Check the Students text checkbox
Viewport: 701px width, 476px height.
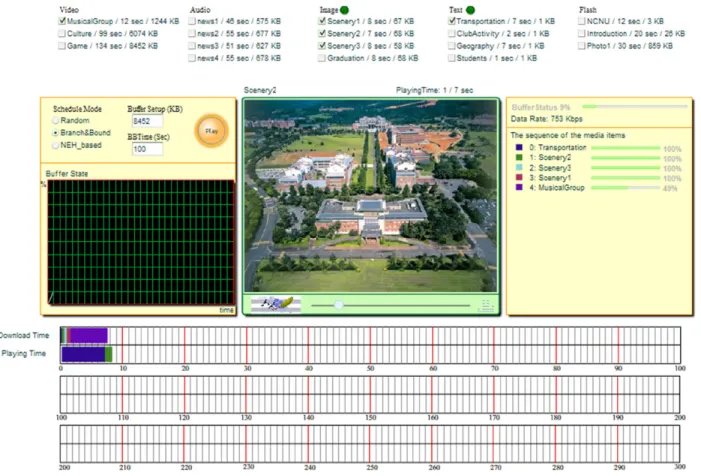[452, 58]
